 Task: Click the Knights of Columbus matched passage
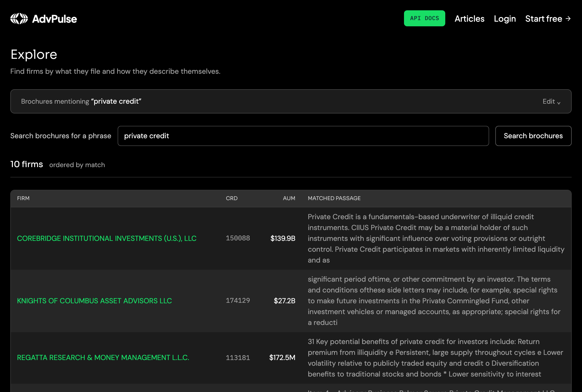click(434, 301)
